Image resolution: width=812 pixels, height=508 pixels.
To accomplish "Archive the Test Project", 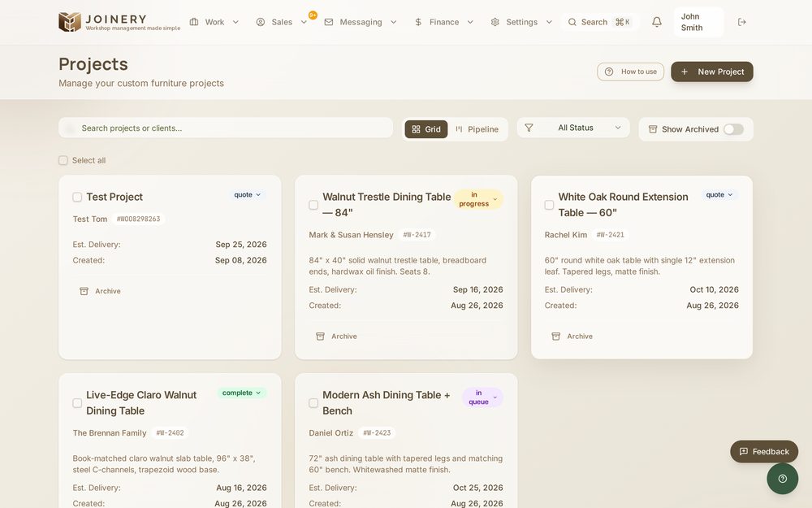I will 100,291.
